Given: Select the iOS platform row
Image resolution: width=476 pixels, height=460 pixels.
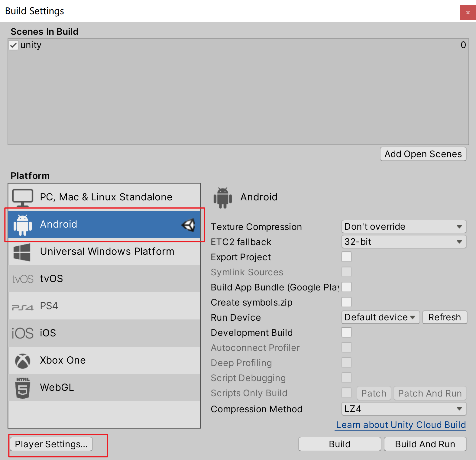Looking at the screenshot, I should click(x=104, y=333).
